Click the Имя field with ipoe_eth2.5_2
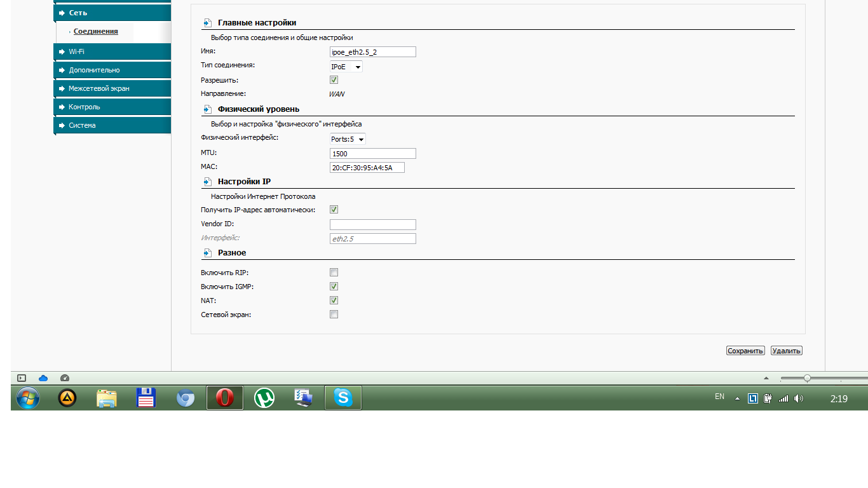The image size is (868, 488). tap(373, 52)
